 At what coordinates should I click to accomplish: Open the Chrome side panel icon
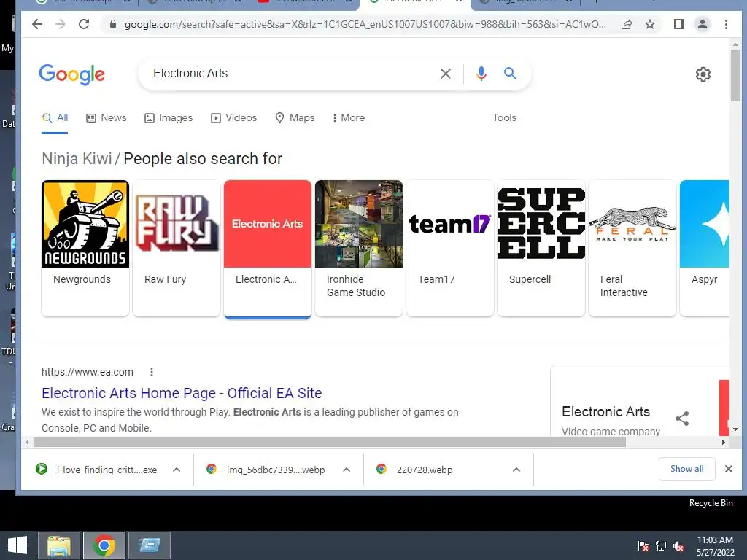679,24
